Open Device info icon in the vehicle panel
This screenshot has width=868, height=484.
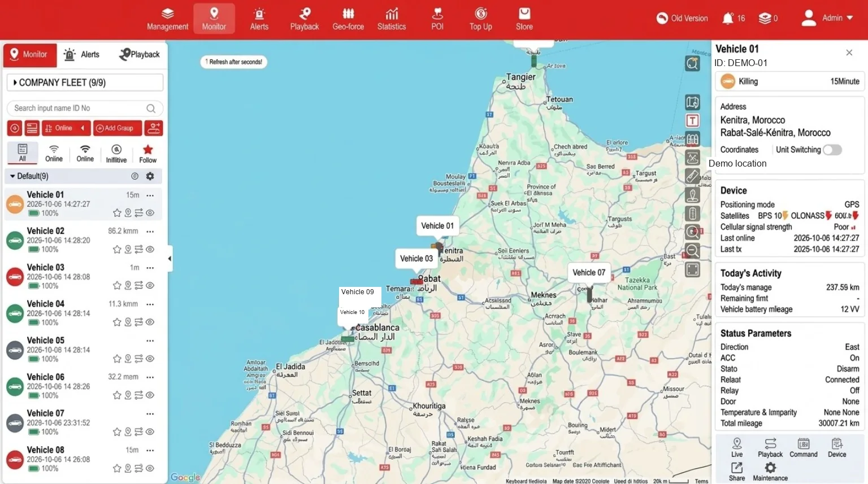point(837,447)
